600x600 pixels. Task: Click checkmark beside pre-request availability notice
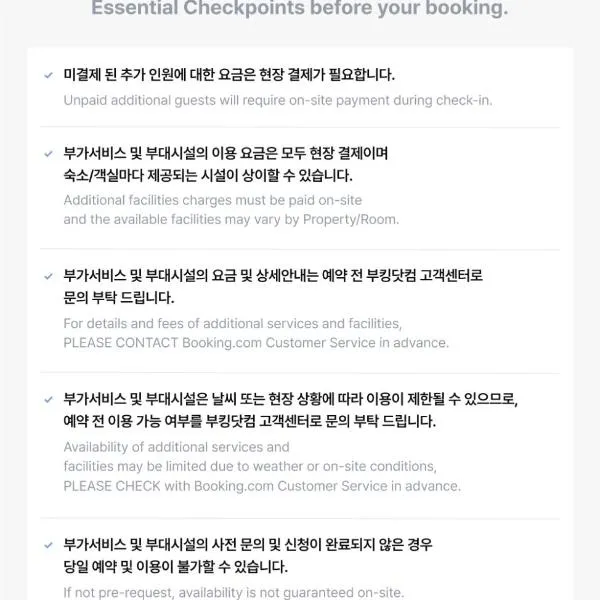48,545
